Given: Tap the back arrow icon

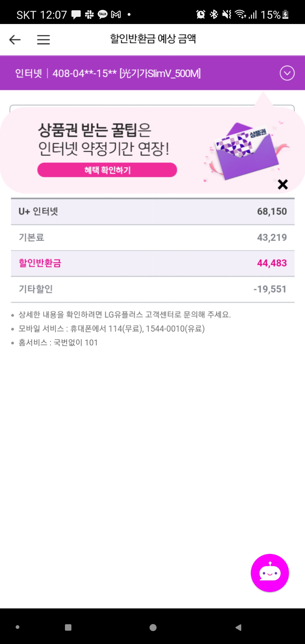Looking at the screenshot, I should tap(15, 40).
